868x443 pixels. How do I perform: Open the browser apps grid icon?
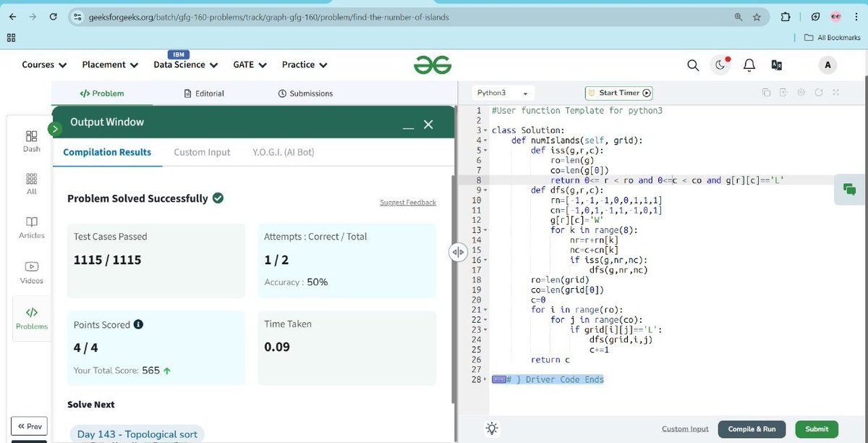coord(11,38)
